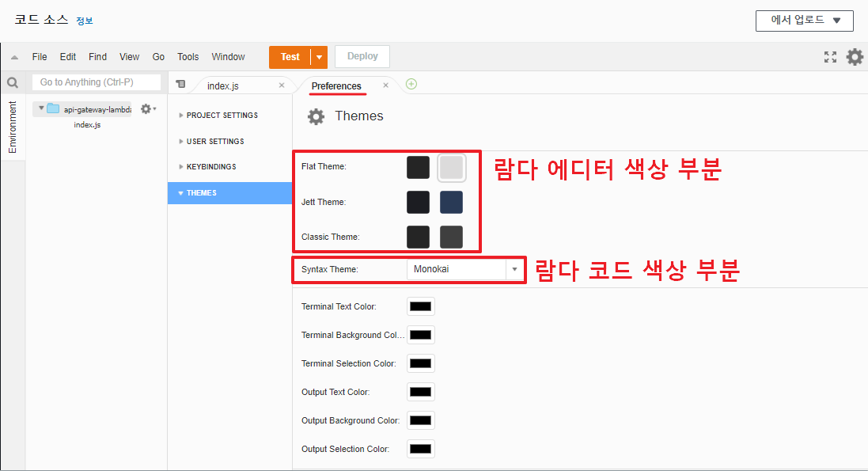Select the api-gateway-lambda folder name
Viewport: 868px width, 471px height.
click(x=97, y=110)
